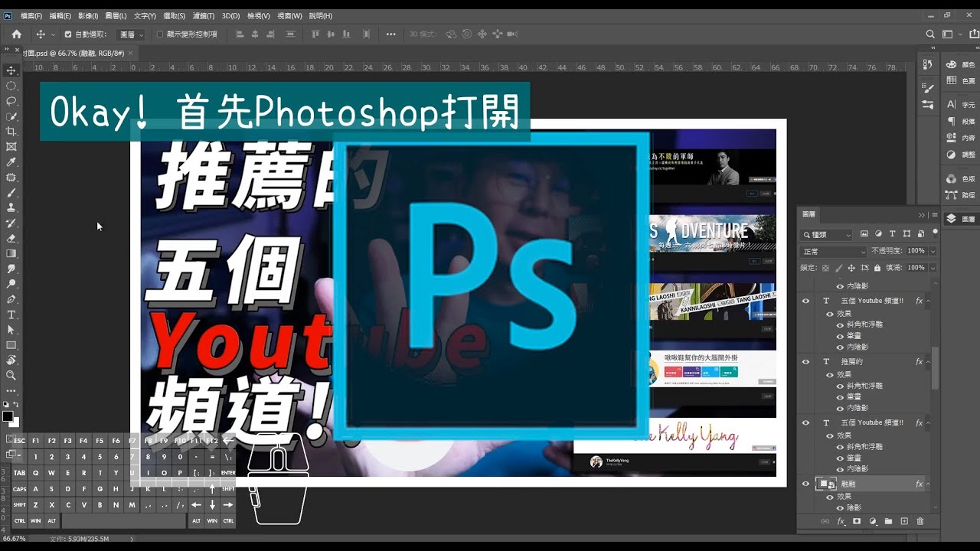Screen dimensions: 980x551
Task: Open the search icon at top right
Action: (930, 34)
